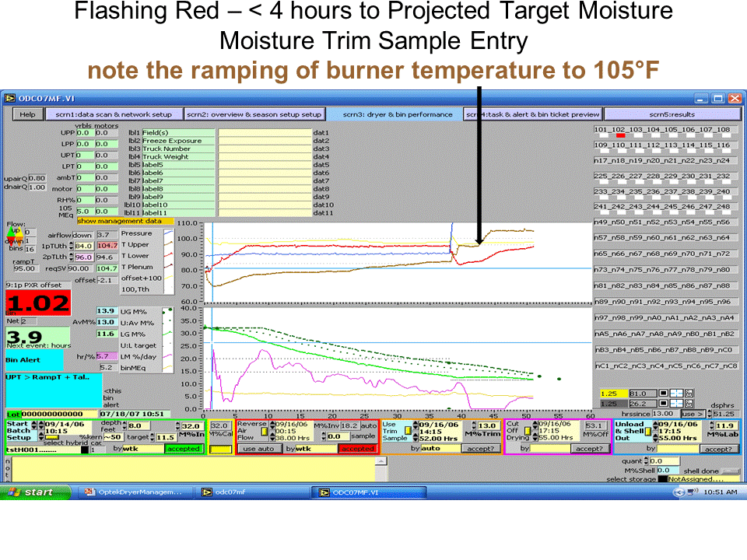This screenshot has width=747, height=560.
Task: Click the black select storage color box
Action: pos(662,479)
